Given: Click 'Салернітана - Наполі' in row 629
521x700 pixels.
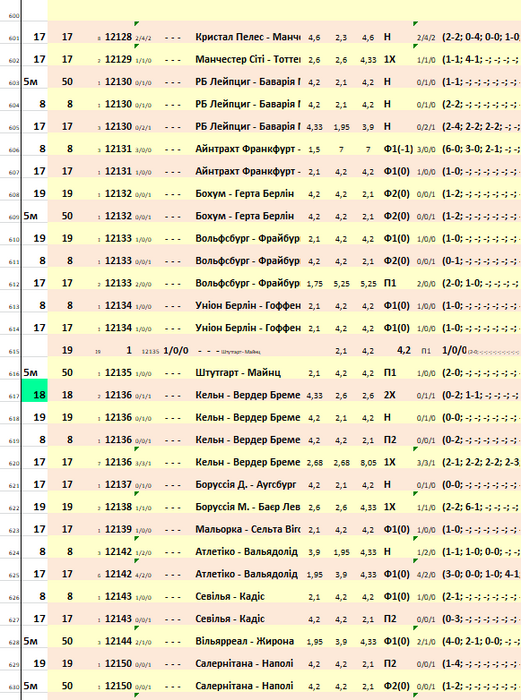Looking at the screenshot, I should [244, 663].
